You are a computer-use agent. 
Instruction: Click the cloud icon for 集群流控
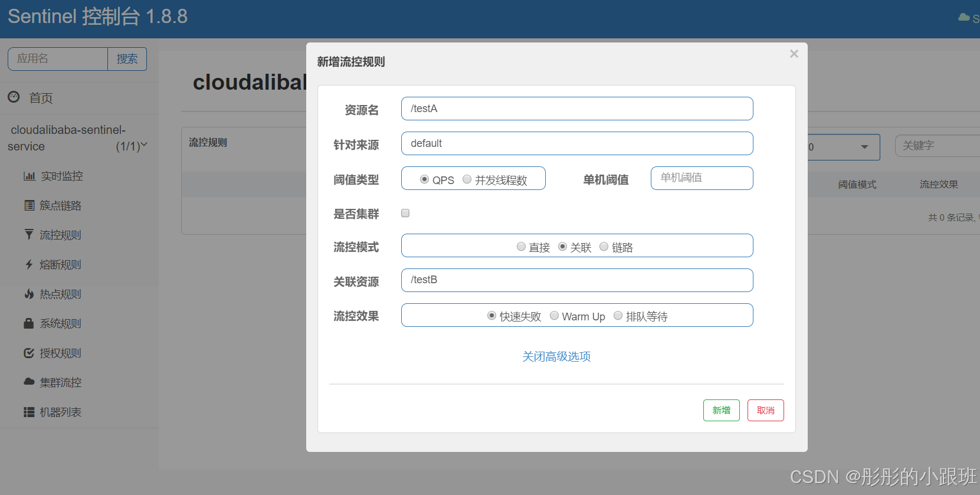[x=29, y=382]
